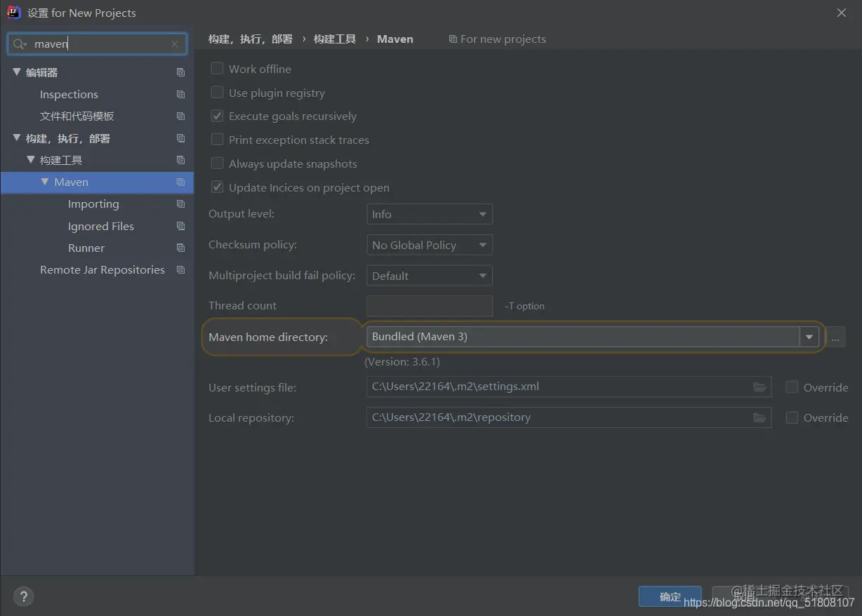
Task: Toggle Override for User settings file
Action: click(792, 387)
